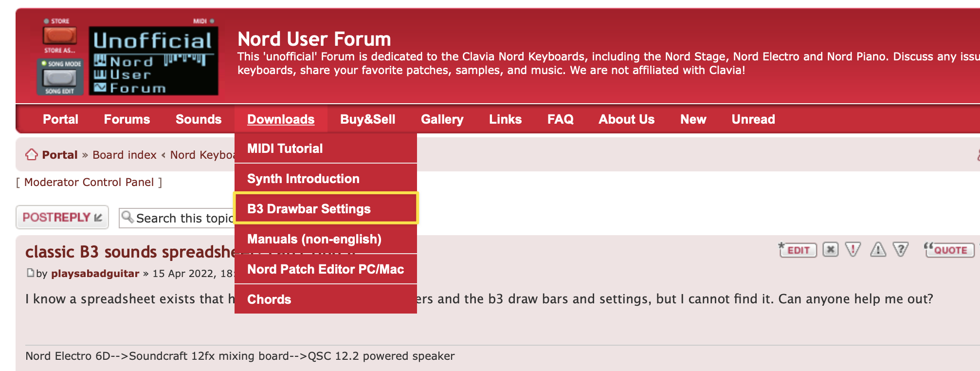The height and width of the screenshot is (371, 980).
Task: Delete the post with the X icon
Action: click(831, 250)
